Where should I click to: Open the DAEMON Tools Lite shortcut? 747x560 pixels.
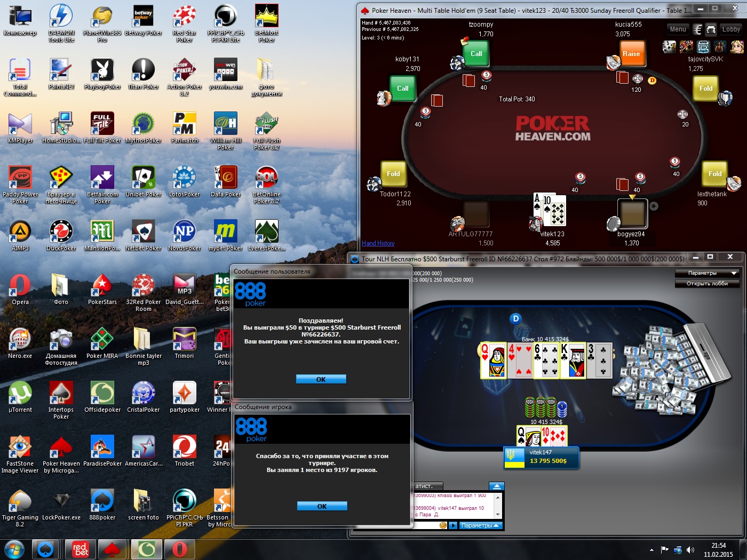tap(61, 22)
